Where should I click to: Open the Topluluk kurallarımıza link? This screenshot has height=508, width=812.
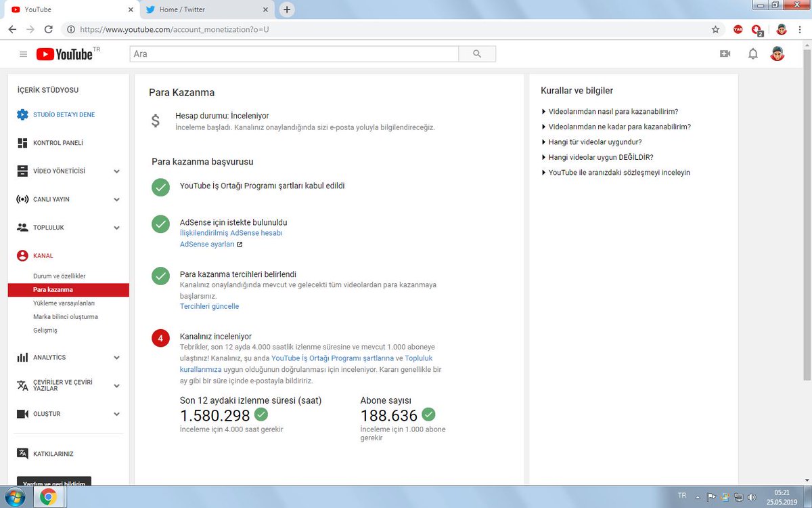click(x=307, y=364)
